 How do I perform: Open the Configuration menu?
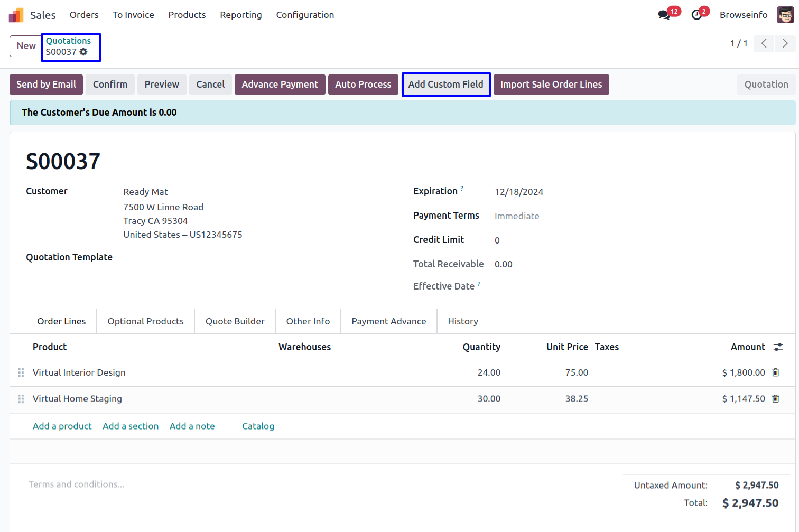[x=305, y=15]
